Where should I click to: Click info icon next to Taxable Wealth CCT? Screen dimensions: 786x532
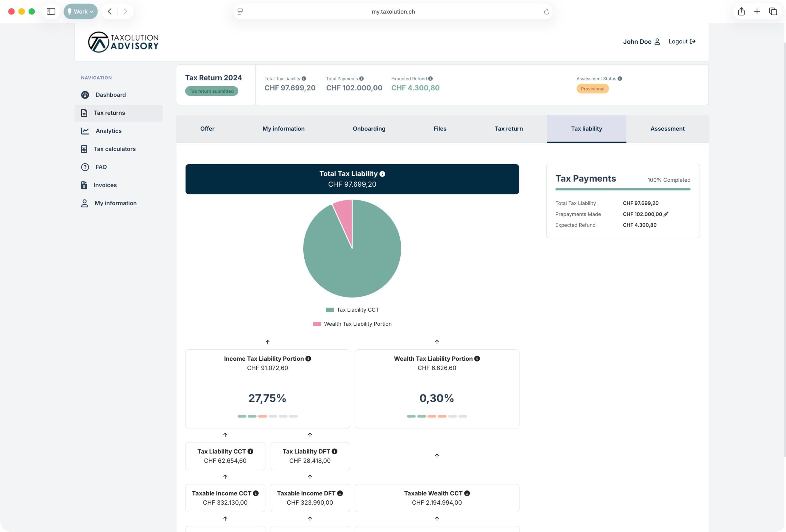click(x=467, y=493)
